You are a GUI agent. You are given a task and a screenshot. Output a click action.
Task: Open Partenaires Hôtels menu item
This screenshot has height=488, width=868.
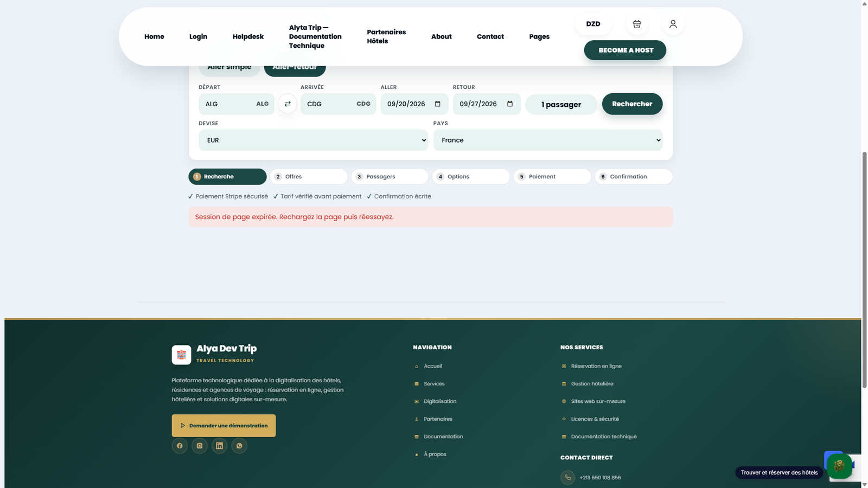386,36
